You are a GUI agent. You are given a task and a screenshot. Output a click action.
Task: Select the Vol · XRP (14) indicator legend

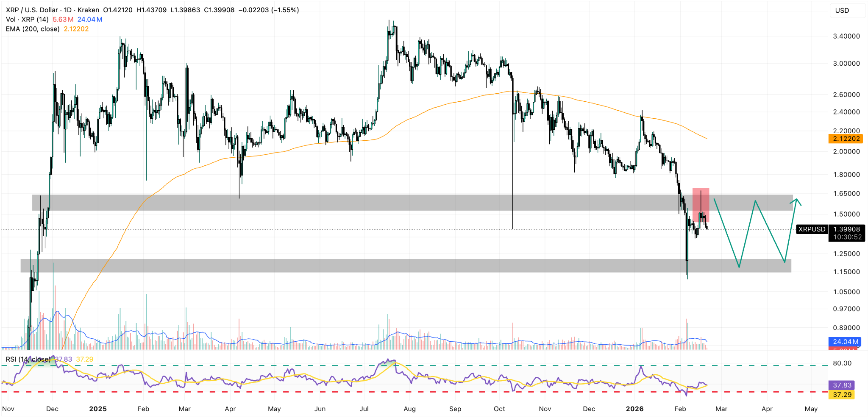(27, 20)
